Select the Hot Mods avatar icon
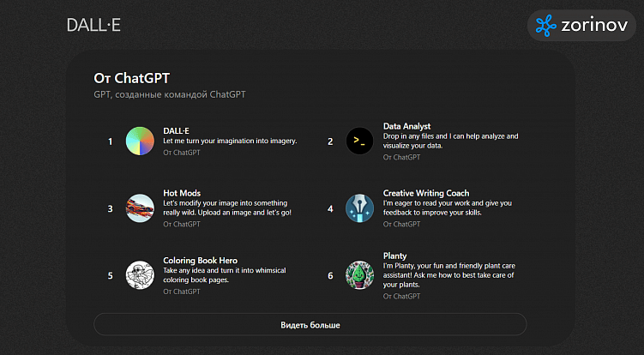 tap(140, 208)
